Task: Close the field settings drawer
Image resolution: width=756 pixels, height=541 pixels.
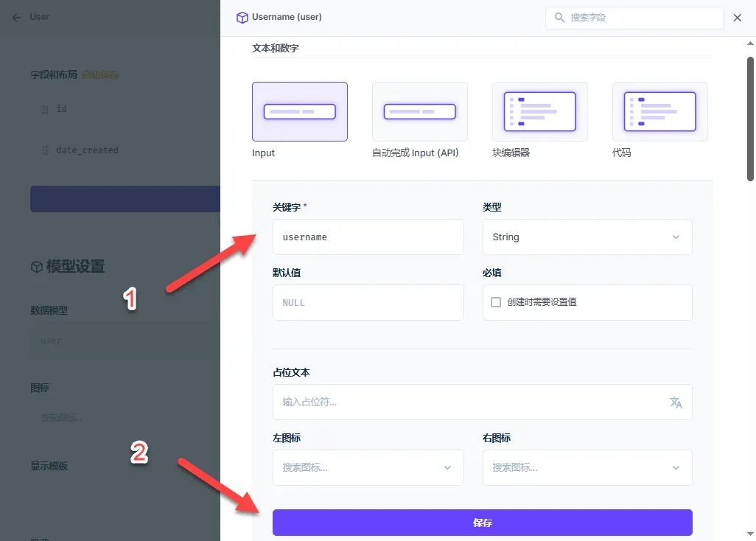Action: pos(737,18)
